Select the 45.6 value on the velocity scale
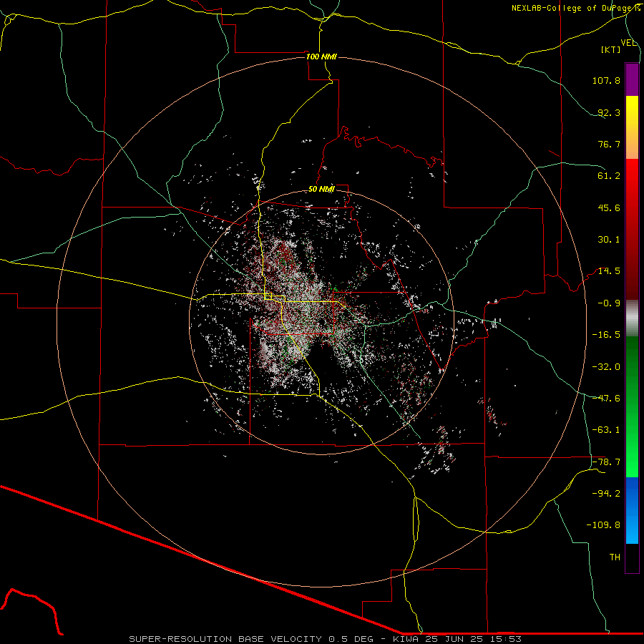 pyautogui.click(x=609, y=208)
